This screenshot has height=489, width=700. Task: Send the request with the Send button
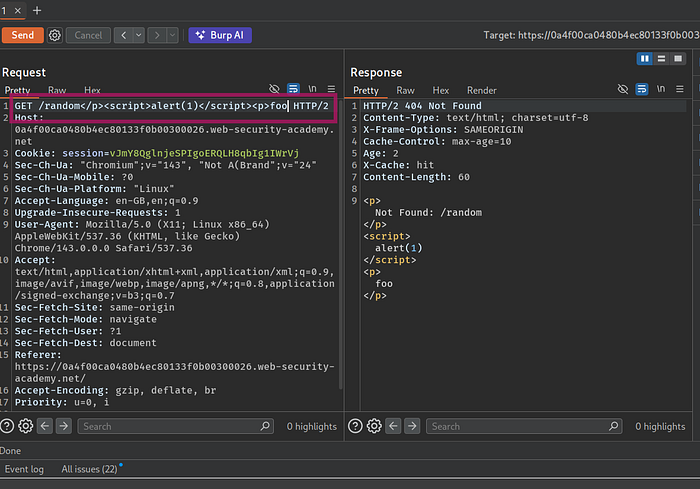(x=22, y=35)
